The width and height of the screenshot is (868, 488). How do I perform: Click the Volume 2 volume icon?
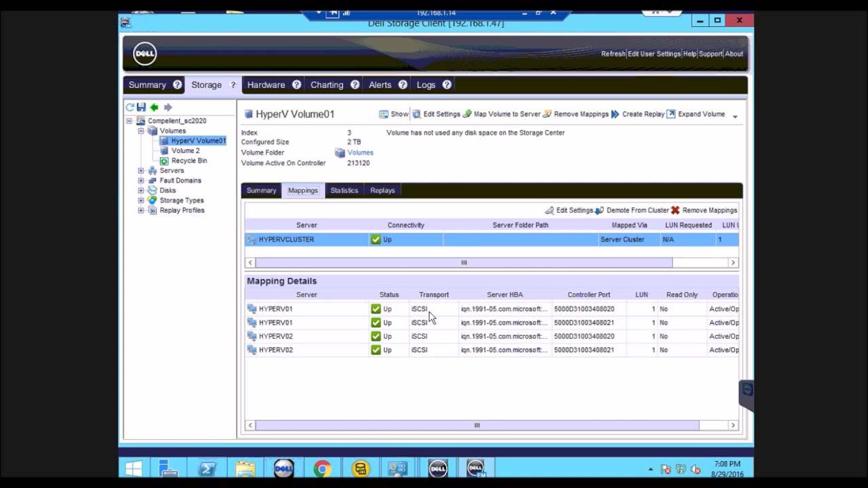click(164, 150)
